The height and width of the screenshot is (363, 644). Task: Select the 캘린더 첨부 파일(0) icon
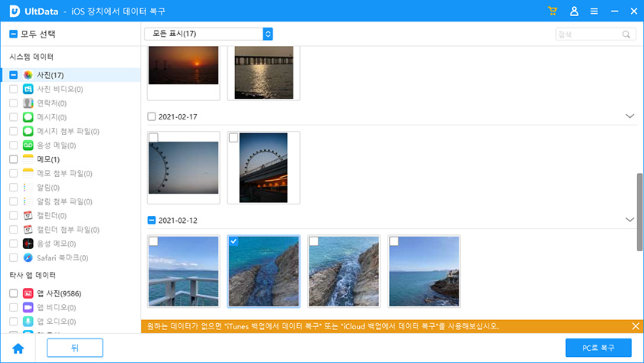coord(28,229)
